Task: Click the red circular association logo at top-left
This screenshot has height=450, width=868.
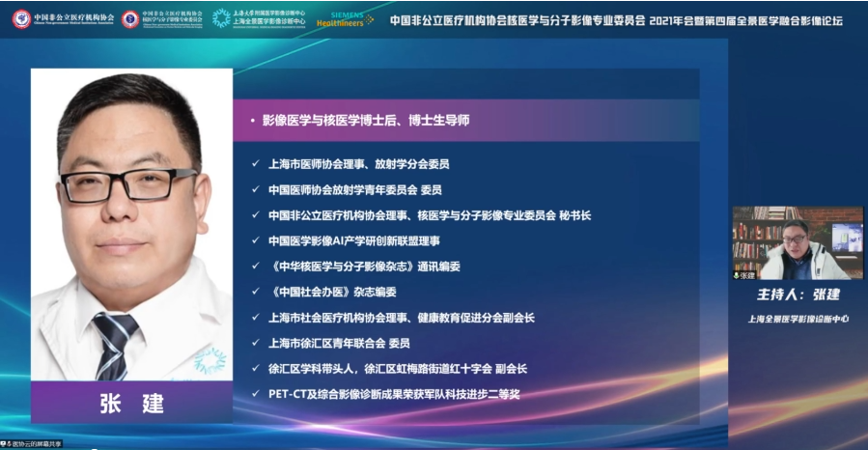Action: click(21, 18)
